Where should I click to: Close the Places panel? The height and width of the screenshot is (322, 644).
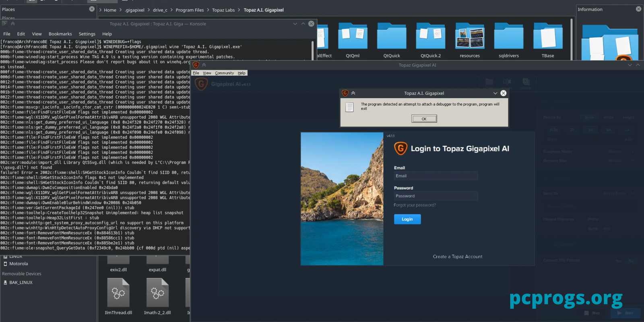(x=92, y=9)
